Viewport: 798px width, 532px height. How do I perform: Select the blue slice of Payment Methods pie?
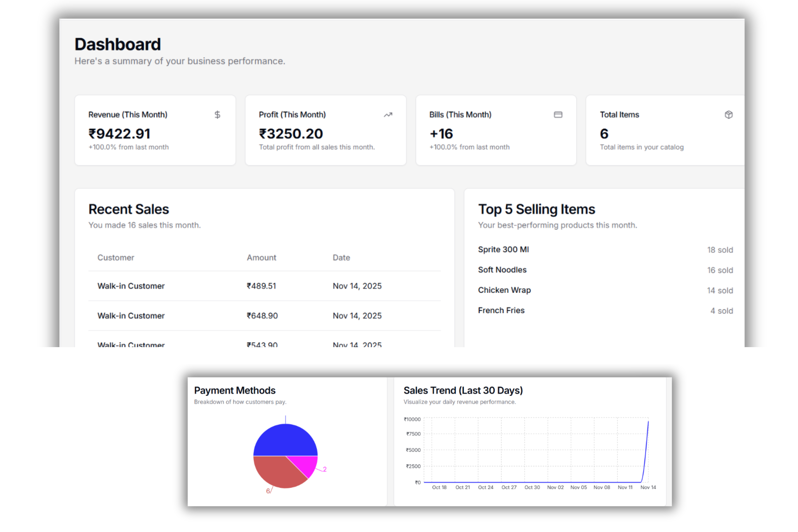point(285,441)
